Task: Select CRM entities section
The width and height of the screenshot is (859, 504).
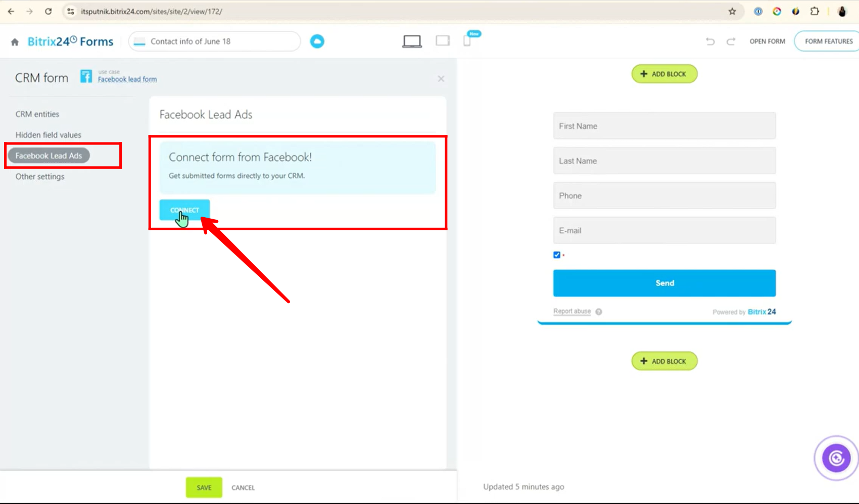Action: (37, 114)
